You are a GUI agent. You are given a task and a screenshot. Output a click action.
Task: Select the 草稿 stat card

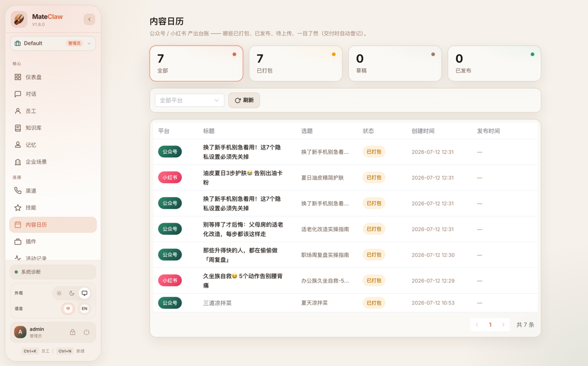pyautogui.click(x=395, y=64)
